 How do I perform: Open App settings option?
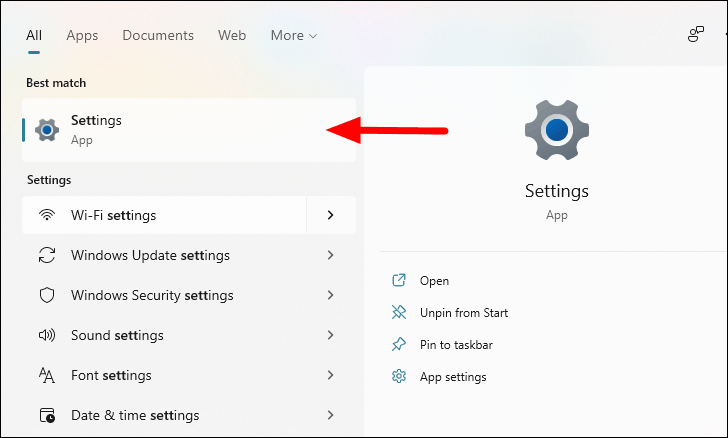453,377
